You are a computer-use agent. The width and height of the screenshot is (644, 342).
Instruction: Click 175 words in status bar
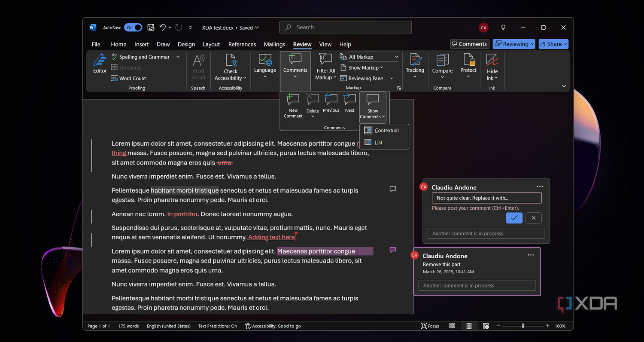pyautogui.click(x=128, y=326)
